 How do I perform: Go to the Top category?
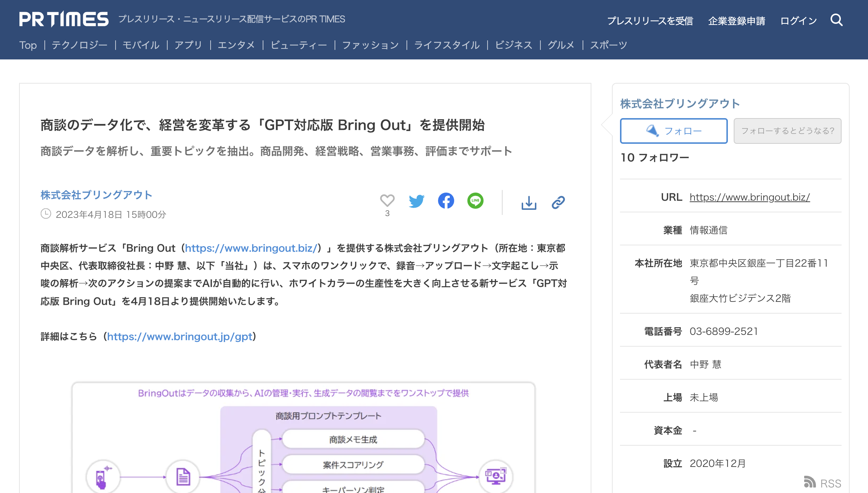pos(28,45)
